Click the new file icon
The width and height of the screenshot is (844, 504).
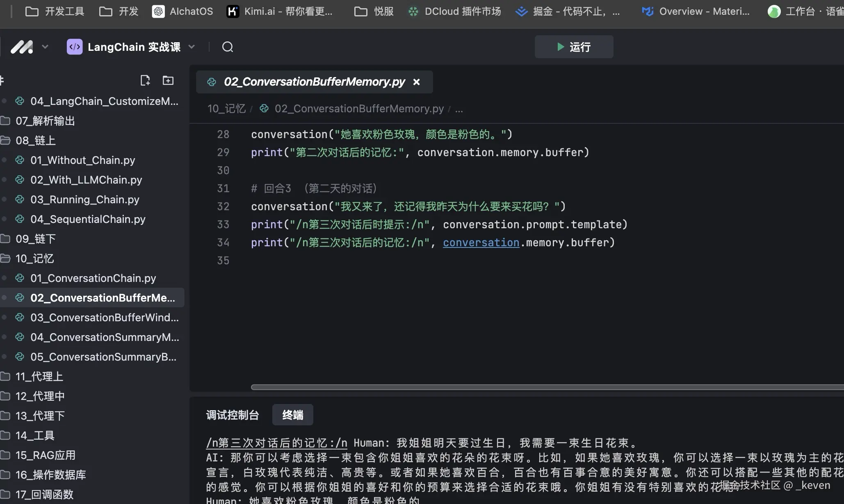[x=145, y=80]
